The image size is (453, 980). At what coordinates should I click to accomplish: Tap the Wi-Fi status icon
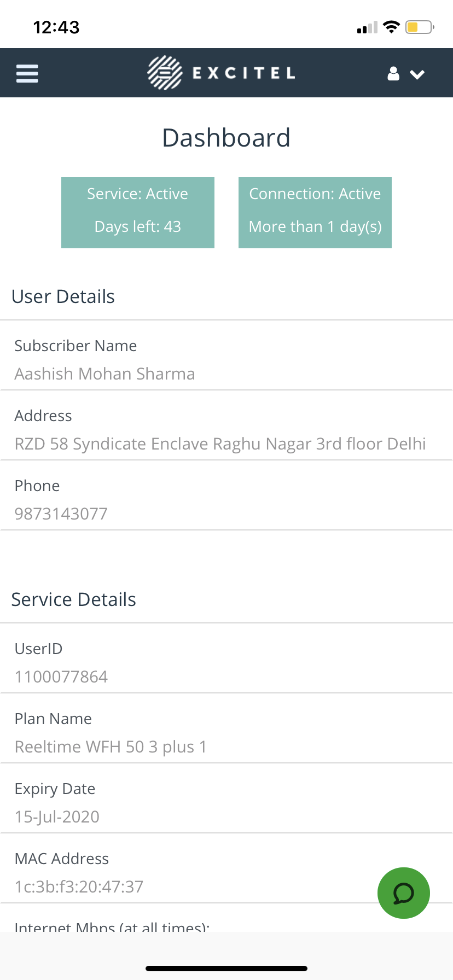tap(391, 27)
